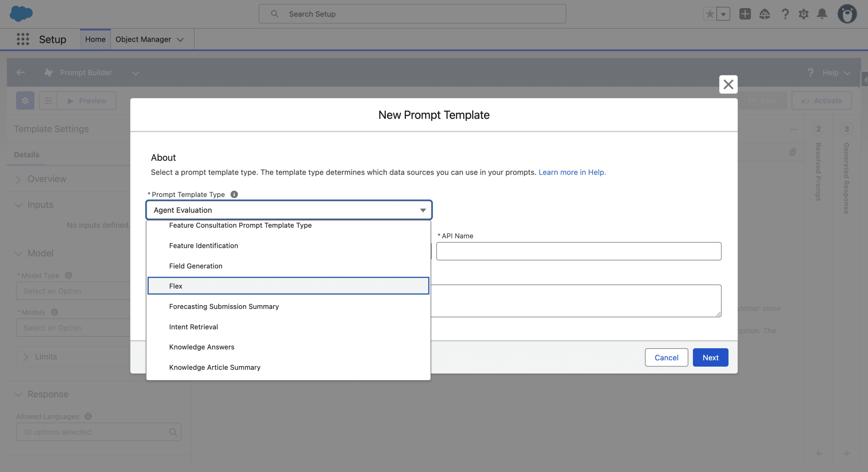Open the Learn more in Help link
This screenshot has height=472, width=868.
(572, 172)
